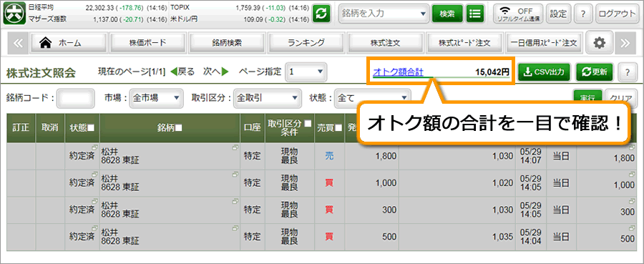Viewport: 644px width, 264px height.
Task: Open stock popup icon in the 1,000 buy row
Action: tap(235, 174)
